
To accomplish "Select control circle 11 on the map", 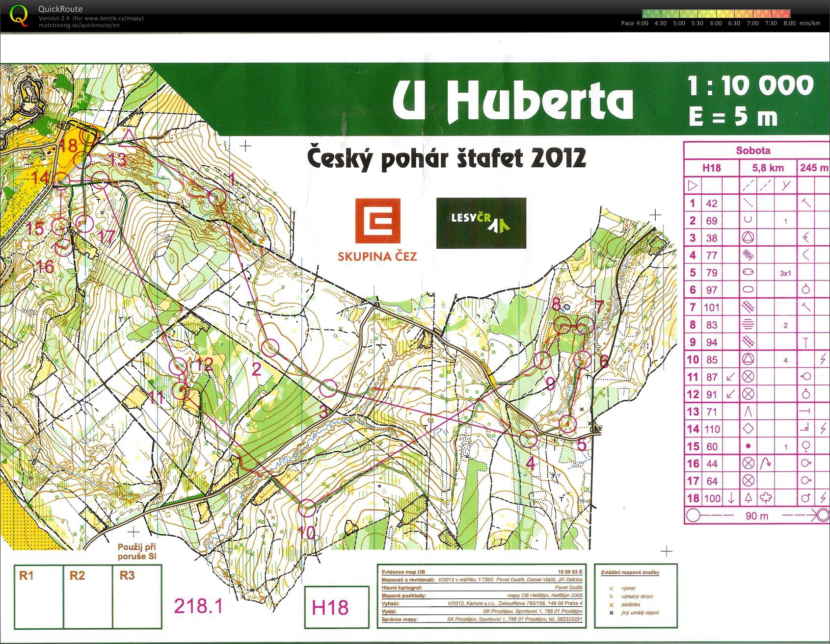I will (181, 390).
